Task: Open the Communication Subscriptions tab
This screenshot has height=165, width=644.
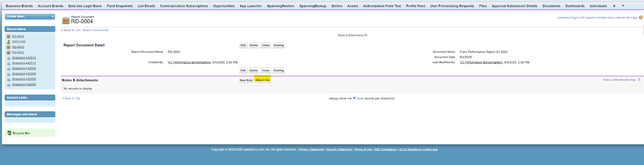Action: (184, 6)
